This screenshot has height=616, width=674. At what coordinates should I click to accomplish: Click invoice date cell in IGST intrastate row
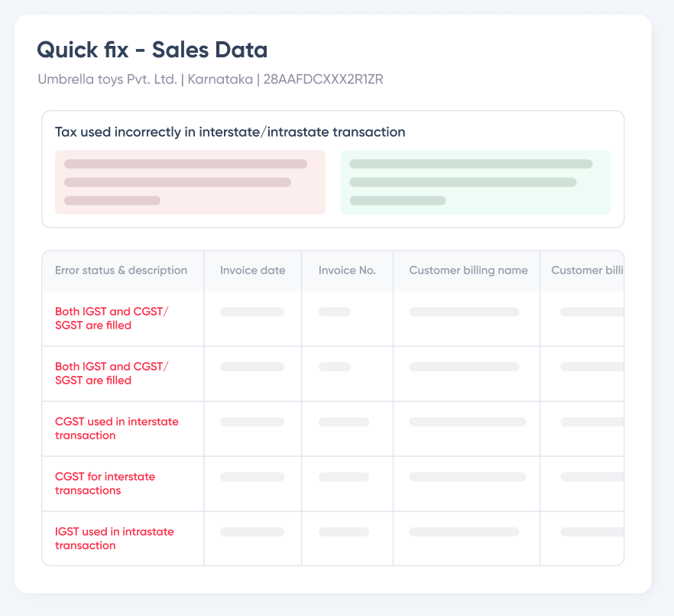click(252, 532)
